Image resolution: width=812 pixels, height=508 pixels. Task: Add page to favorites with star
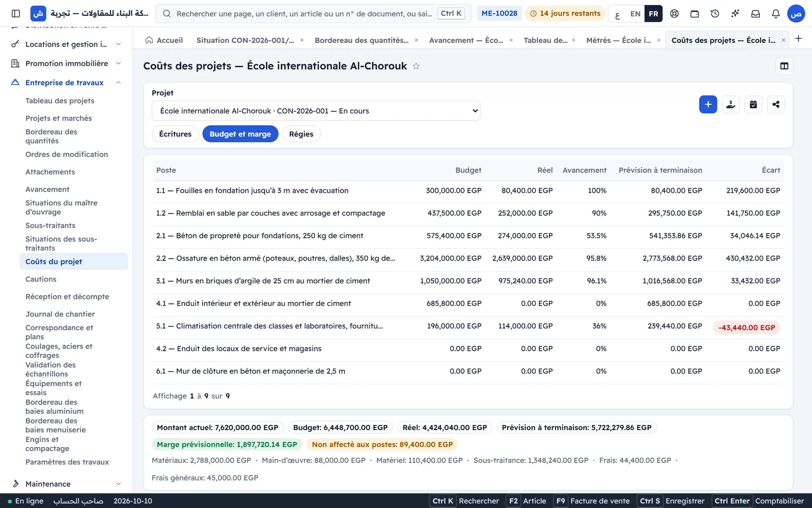coord(416,66)
